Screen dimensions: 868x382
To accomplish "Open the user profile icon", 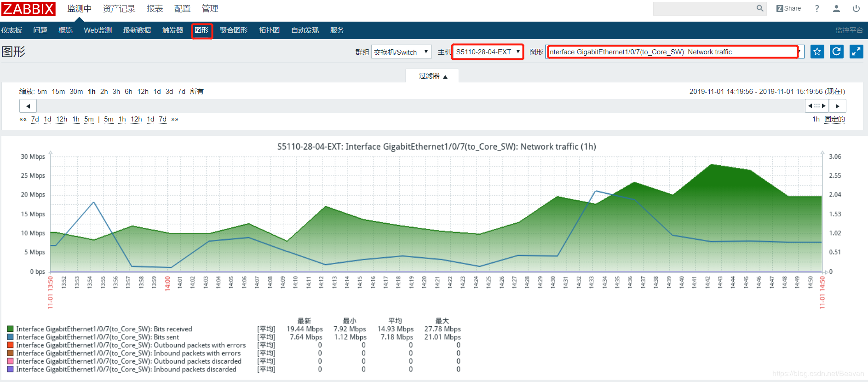I will coord(837,8).
